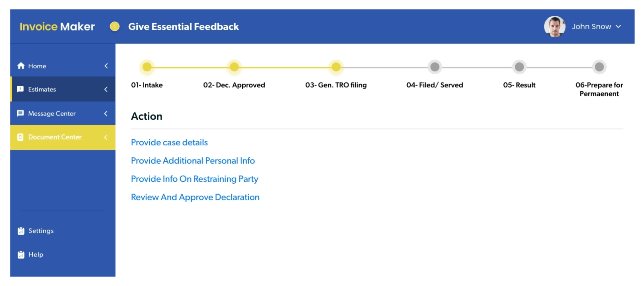Click the Help icon in sidebar
644x286 pixels.
(21, 255)
